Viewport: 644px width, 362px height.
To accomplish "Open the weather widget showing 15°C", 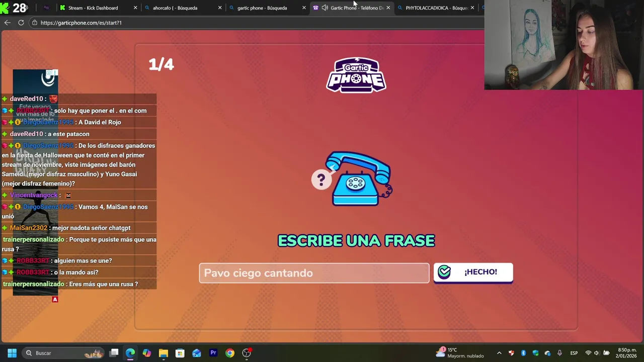I will pos(459,353).
